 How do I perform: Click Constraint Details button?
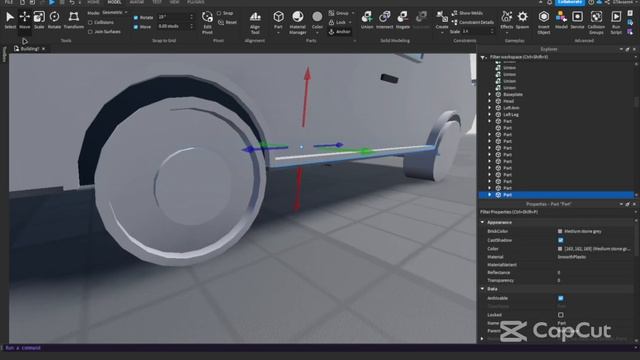coord(473,22)
